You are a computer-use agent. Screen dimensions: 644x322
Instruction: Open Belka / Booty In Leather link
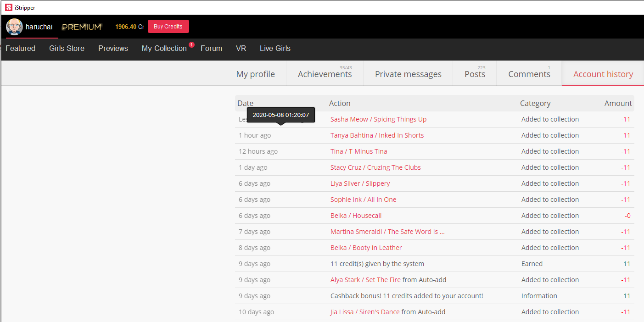[366, 248]
